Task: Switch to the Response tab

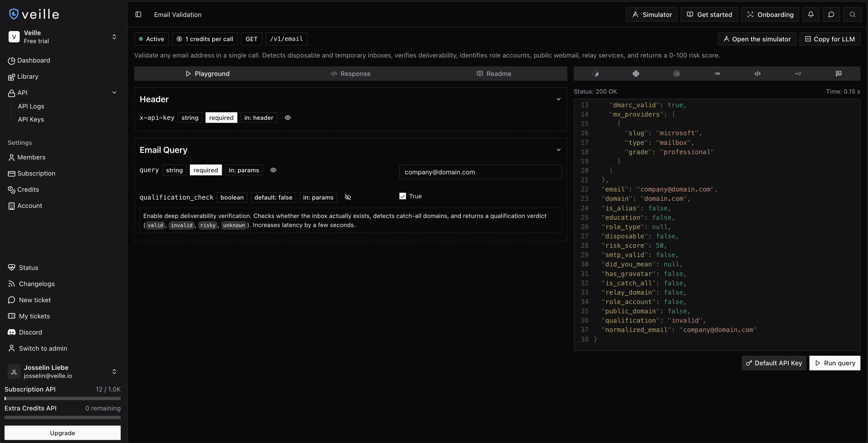Action: click(350, 73)
